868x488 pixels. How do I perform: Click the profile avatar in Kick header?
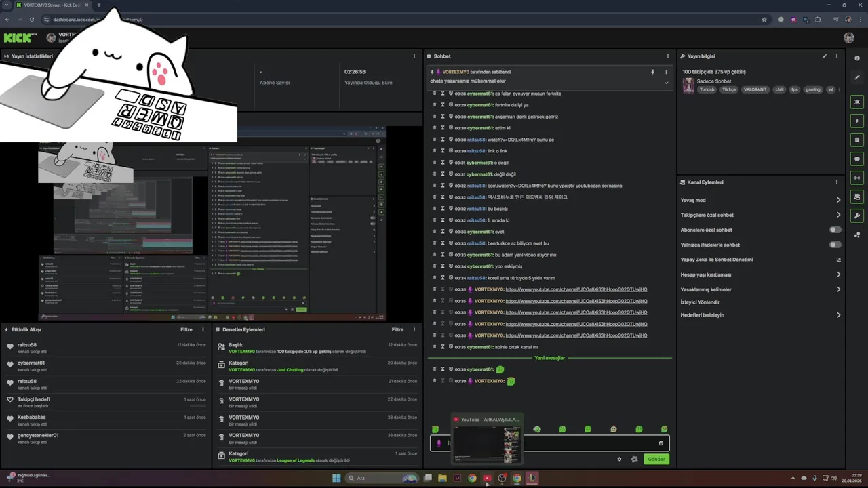tap(849, 38)
